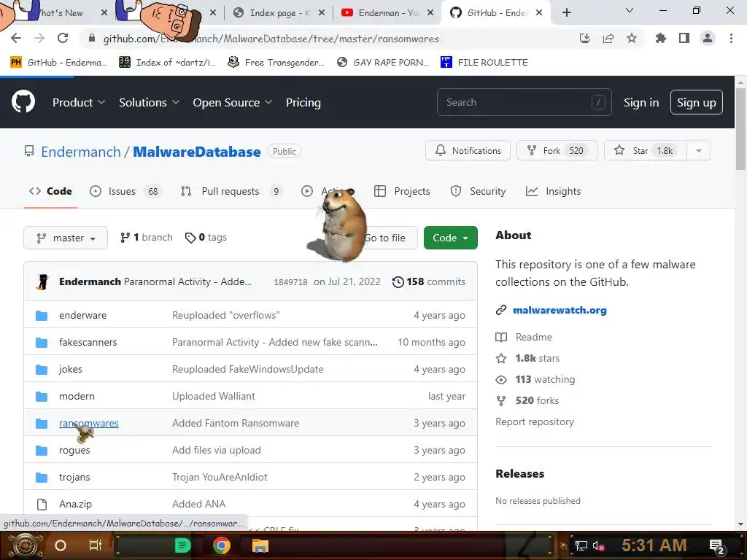747x560 pixels.
Task: Open the Chrome three-dot menu
Action: (x=731, y=38)
